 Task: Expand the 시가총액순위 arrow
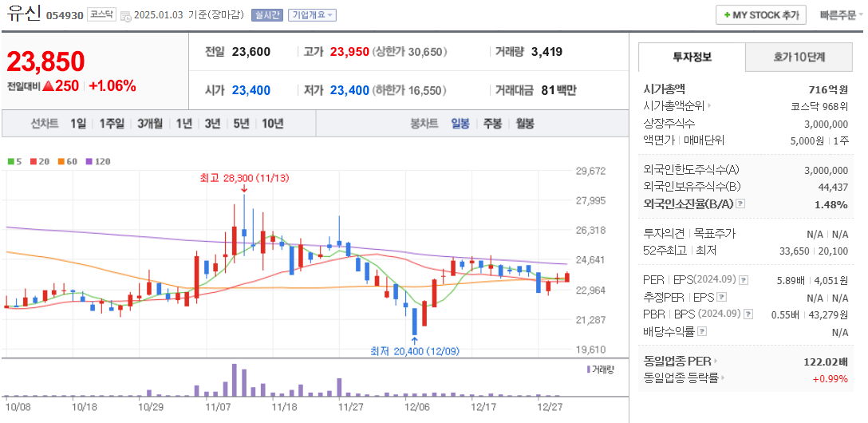[x=710, y=105]
